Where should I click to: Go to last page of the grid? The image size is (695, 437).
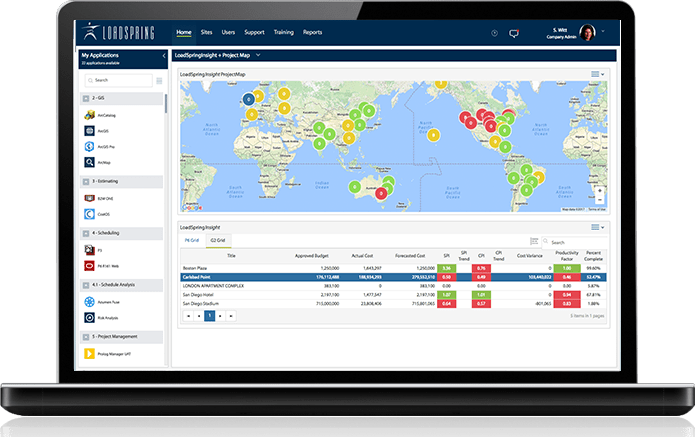click(x=231, y=316)
